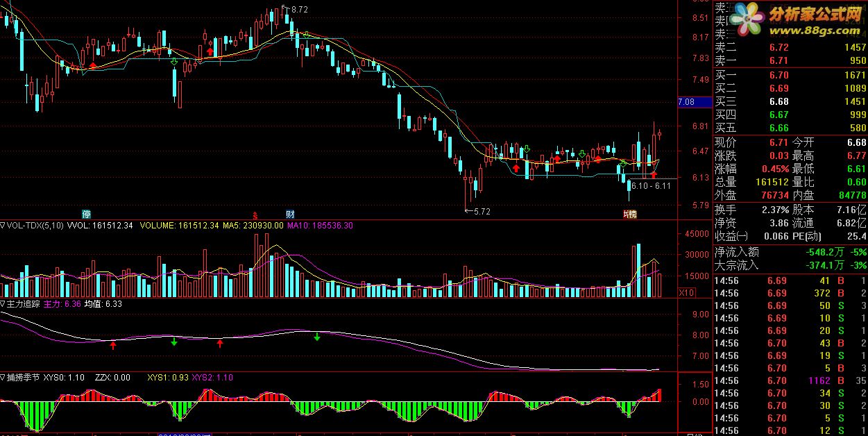Image resolution: width=868 pixels, height=436 pixels.
Task: Select the trade tick with volume 372
Action: (x=790, y=293)
